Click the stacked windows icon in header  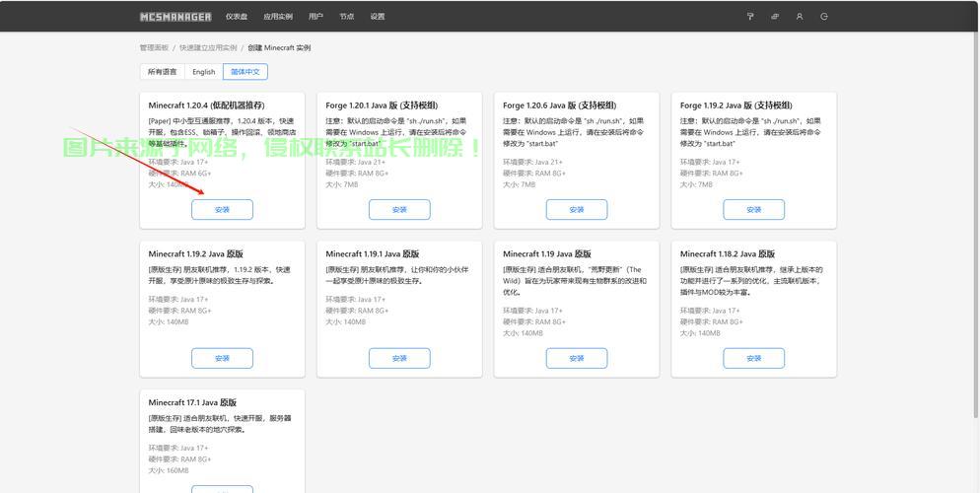tap(775, 17)
